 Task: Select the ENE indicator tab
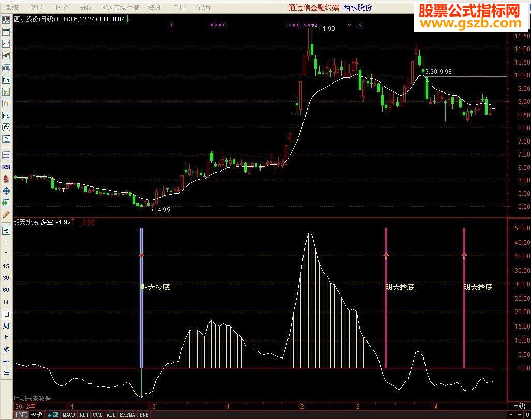point(144,415)
